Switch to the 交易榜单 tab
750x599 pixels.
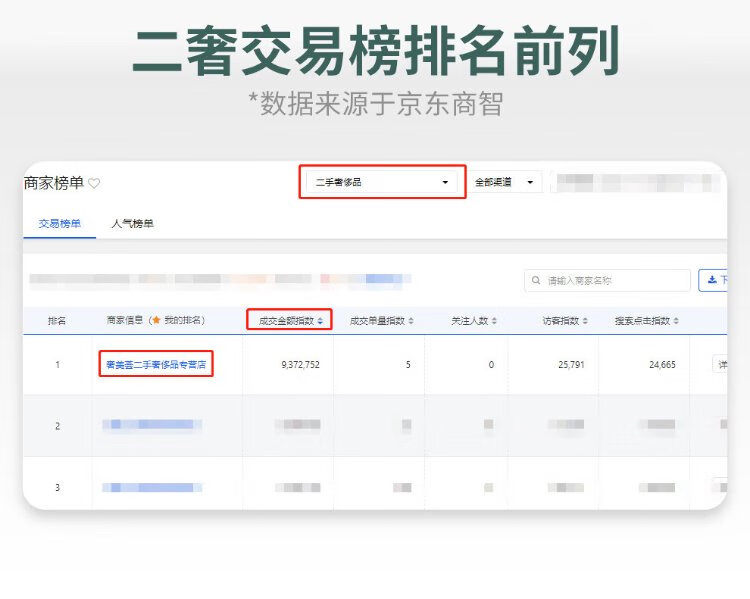pos(60,224)
